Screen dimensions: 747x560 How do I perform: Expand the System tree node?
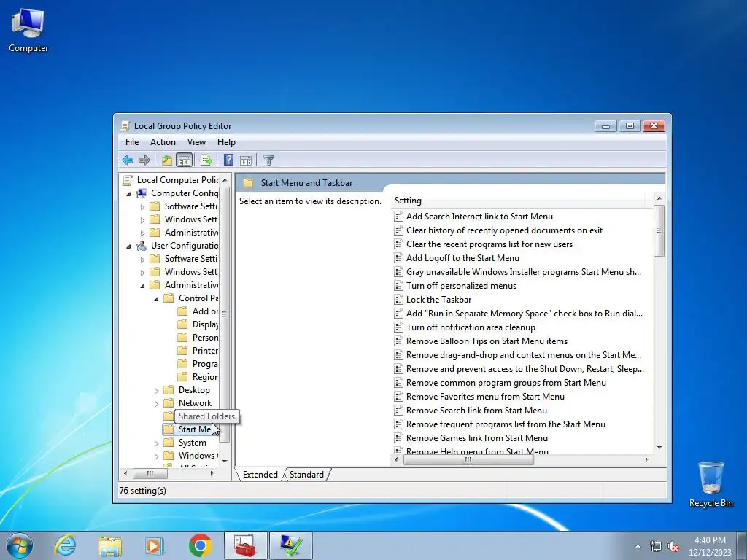click(x=156, y=443)
